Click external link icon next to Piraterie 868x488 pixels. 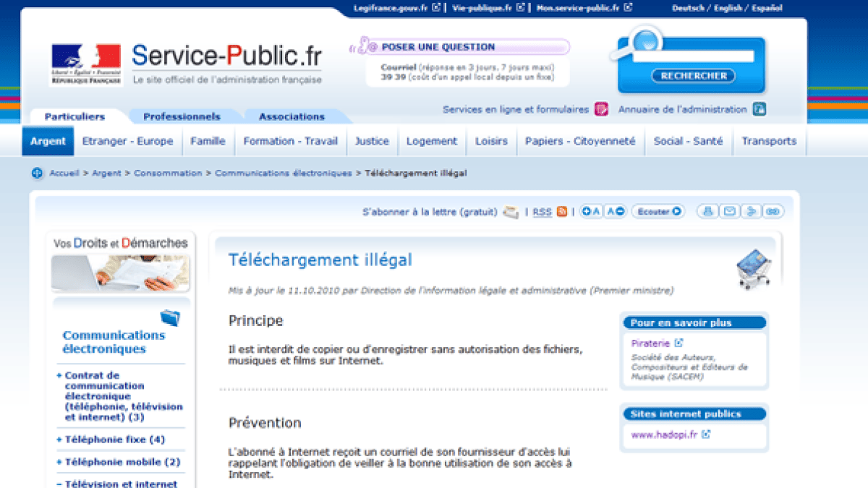click(x=678, y=343)
